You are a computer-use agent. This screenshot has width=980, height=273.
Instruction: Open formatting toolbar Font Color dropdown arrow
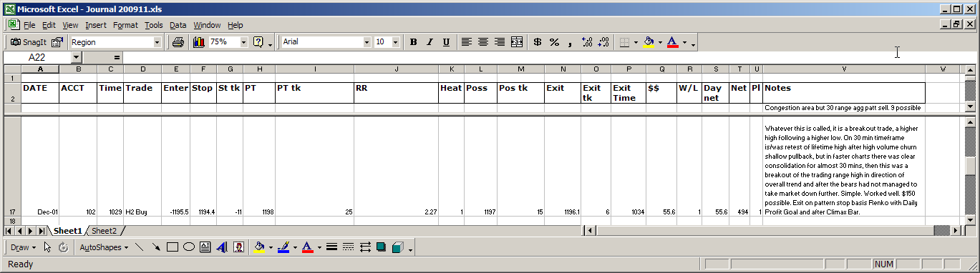(684, 42)
